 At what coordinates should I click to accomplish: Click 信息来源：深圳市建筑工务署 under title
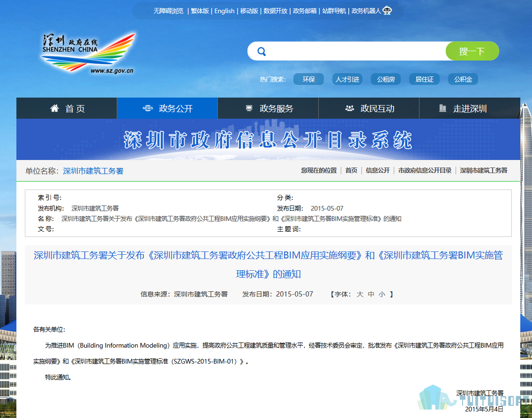[184, 294]
